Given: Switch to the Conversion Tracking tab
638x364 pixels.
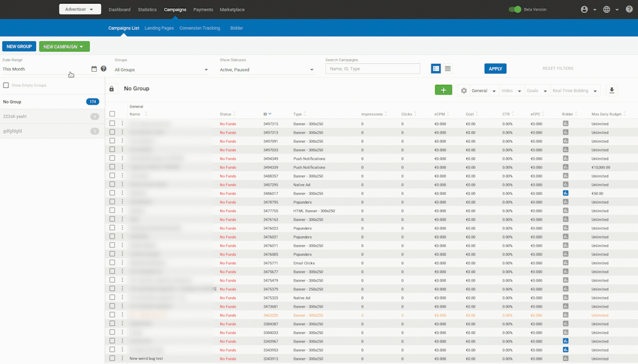Looking at the screenshot, I should click(x=200, y=28).
